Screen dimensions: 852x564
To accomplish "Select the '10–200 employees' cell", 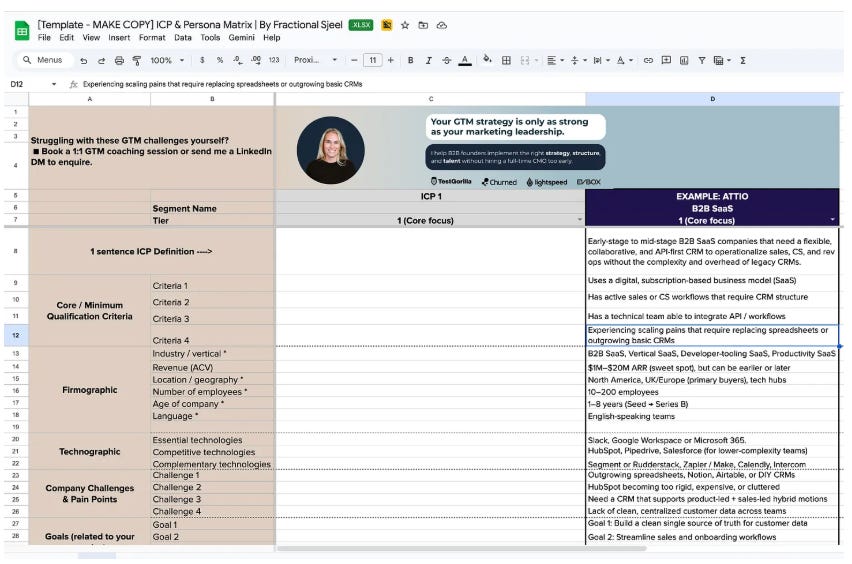I will pos(712,392).
